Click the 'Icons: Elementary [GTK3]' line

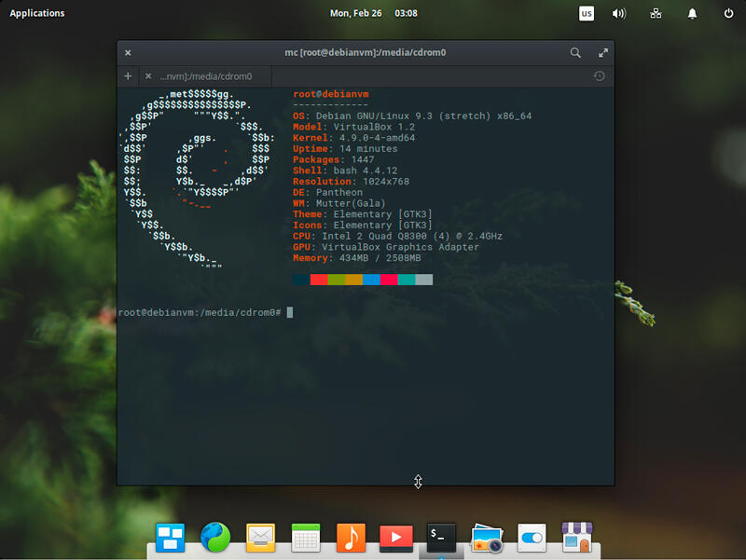[x=363, y=225]
